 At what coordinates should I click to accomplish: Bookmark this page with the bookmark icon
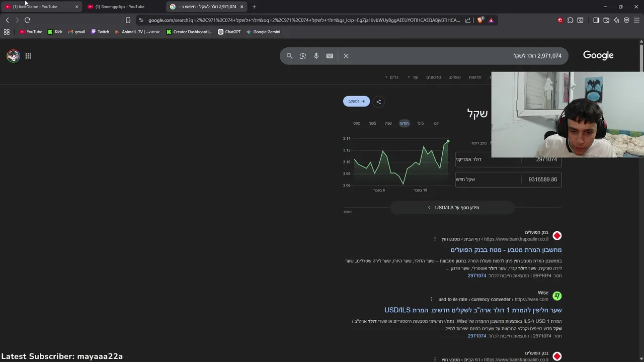point(128,20)
